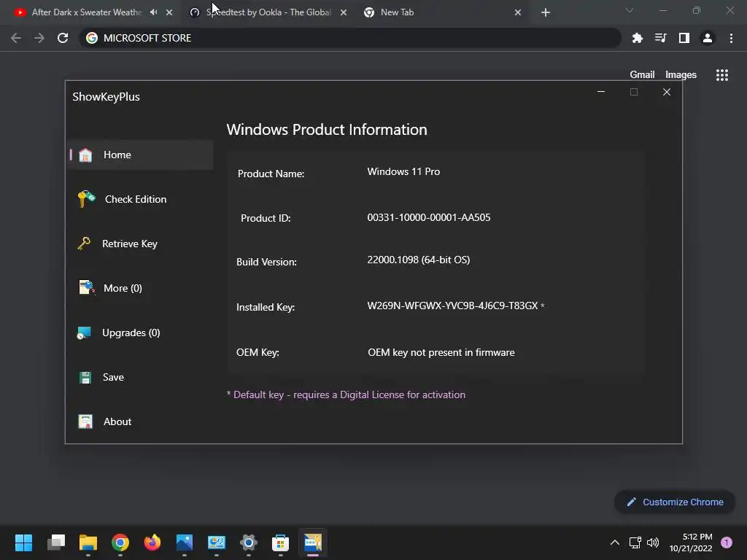Viewport: 747px width, 560px height.
Task: Open a new Chrome tab with plus button
Action: (x=546, y=12)
